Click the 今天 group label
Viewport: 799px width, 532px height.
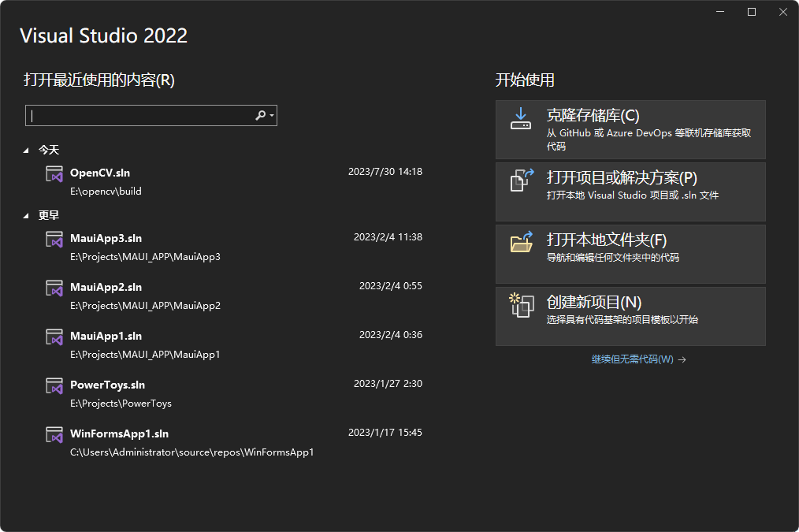click(49, 150)
